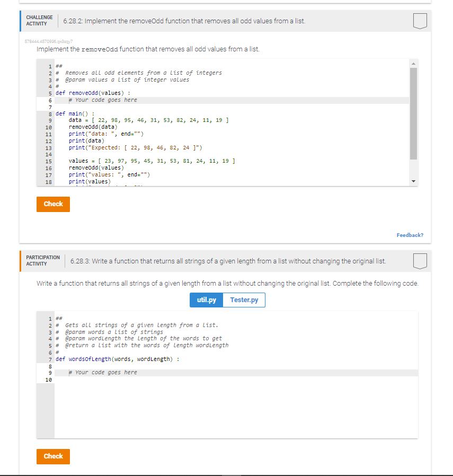Switch to the Tester.py tab
453x476 pixels.
pyautogui.click(x=244, y=299)
